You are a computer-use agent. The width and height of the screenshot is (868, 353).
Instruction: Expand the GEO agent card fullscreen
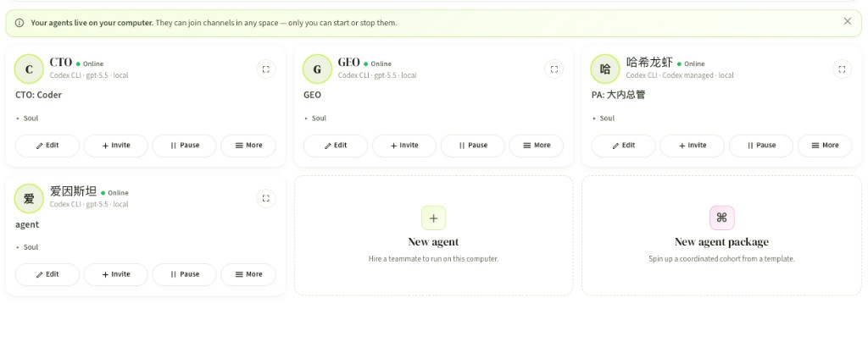[554, 69]
